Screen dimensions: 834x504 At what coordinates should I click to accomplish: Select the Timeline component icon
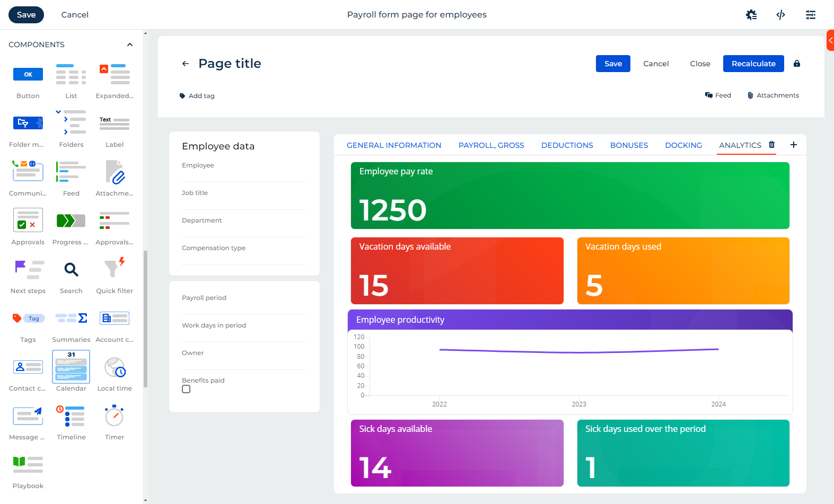71,416
